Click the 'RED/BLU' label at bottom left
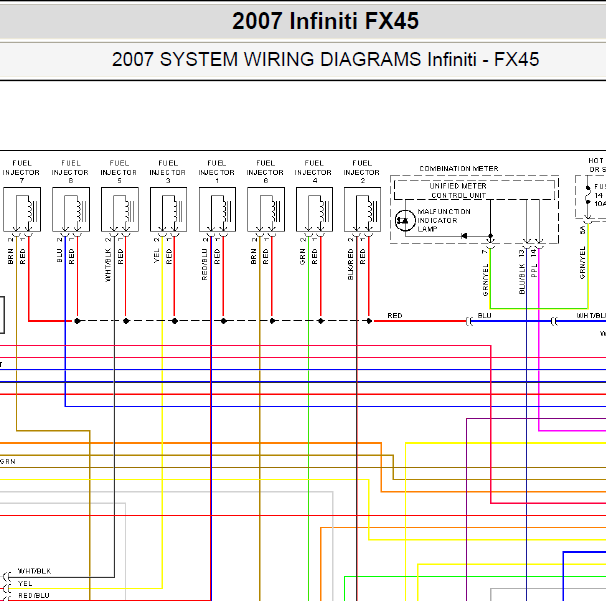The height and width of the screenshot is (601, 606). 34,596
